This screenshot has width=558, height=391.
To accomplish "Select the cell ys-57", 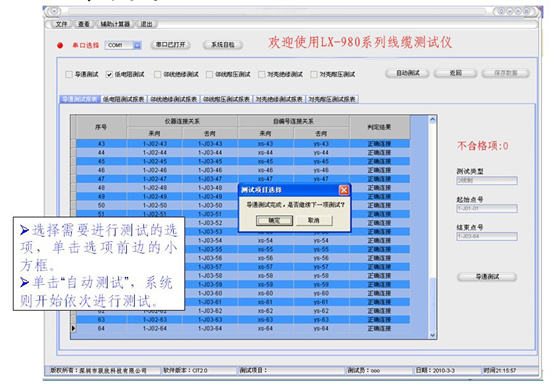I will (x=321, y=267).
